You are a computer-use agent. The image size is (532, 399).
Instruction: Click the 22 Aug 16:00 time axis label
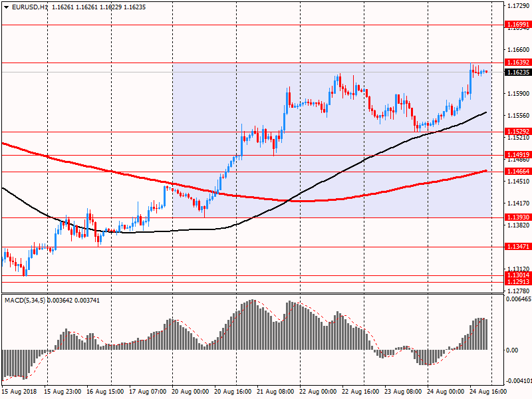[x=360, y=392]
